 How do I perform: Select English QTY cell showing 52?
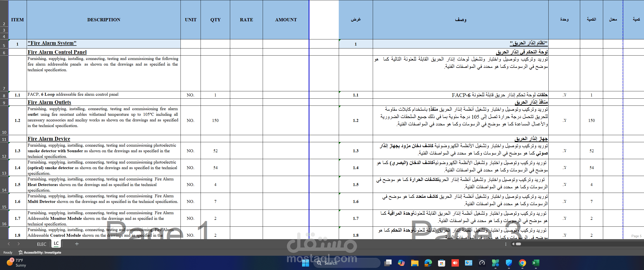pos(215,151)
